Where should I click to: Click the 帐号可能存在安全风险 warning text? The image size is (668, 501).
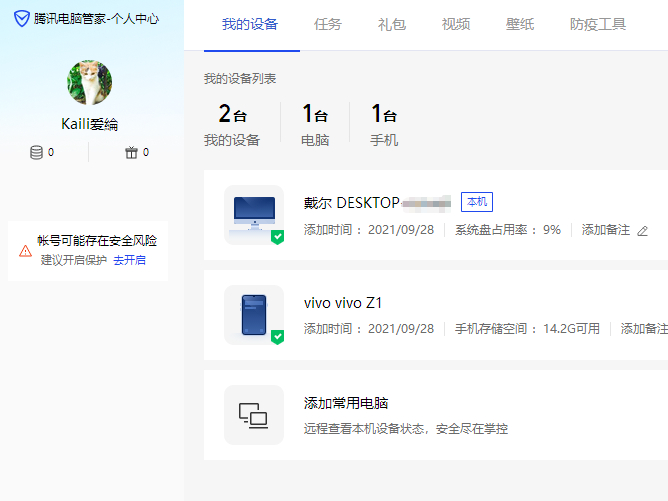(x=97, y=241)
